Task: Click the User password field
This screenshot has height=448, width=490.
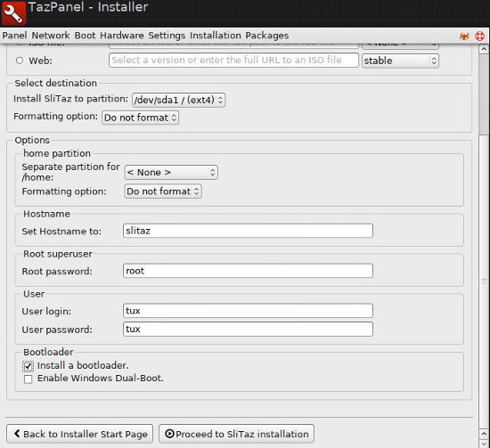Action: pyautogui.click(x=248, y=329)
